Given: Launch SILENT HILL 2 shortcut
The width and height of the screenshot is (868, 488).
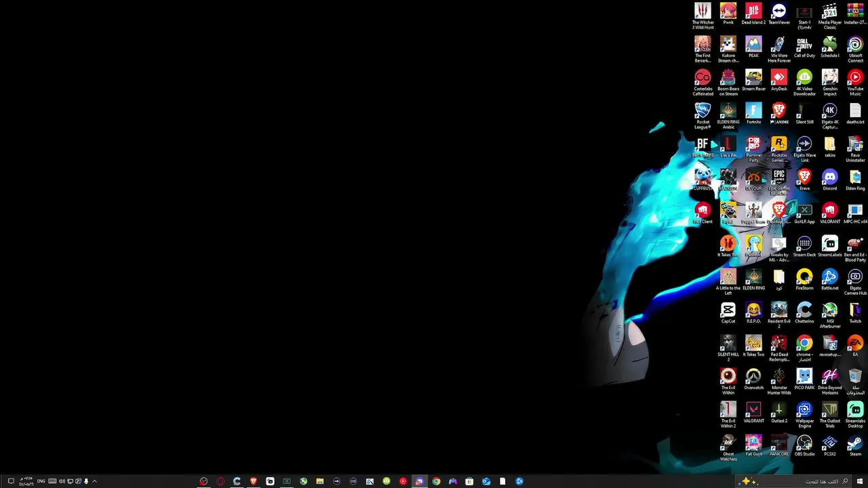Looking at the screenshot, I should [x=728, y=348].
